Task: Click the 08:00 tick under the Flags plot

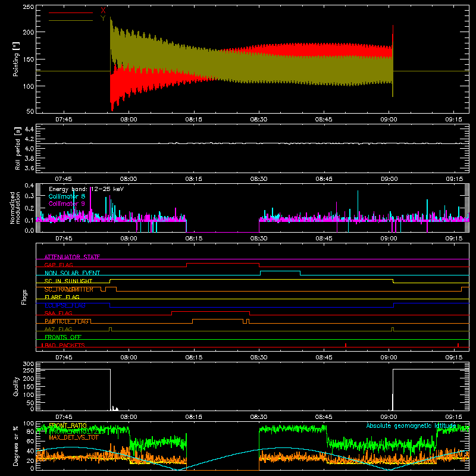Action: point(129,358)
